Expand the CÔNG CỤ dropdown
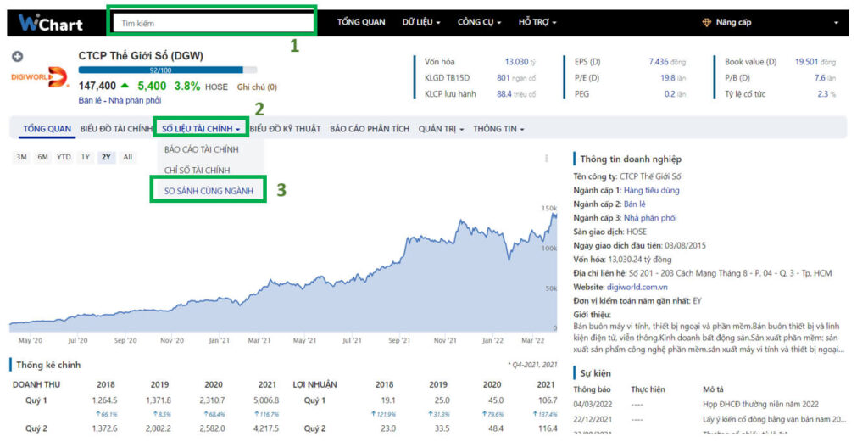868x442 pixels. click(x=479, y=23)
